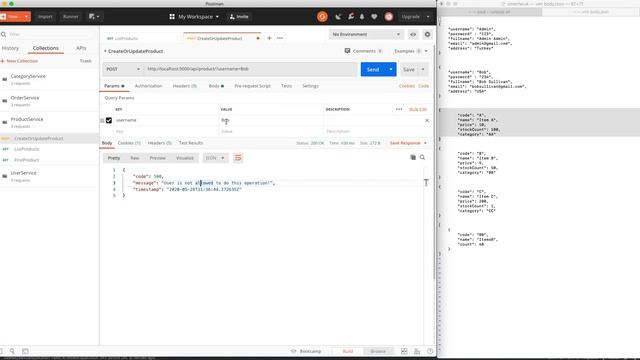Click the two-pane layout icon in status bar

(x=404, y=351)
